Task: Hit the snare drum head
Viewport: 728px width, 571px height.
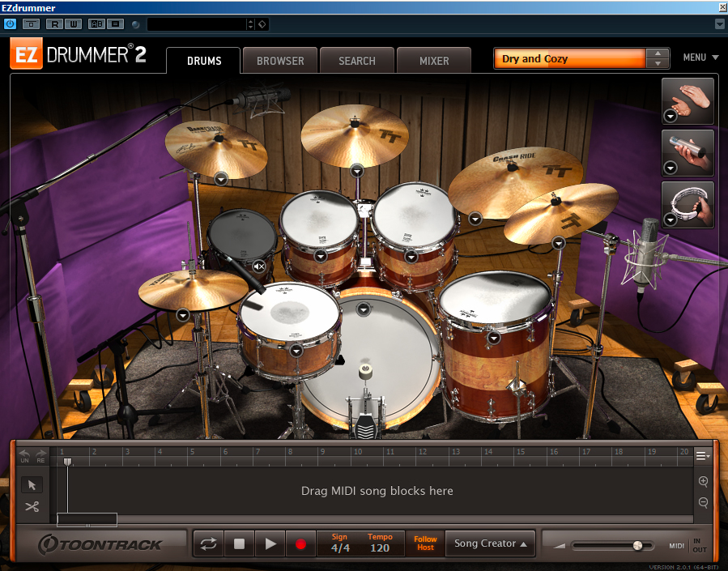Action: 290,312
